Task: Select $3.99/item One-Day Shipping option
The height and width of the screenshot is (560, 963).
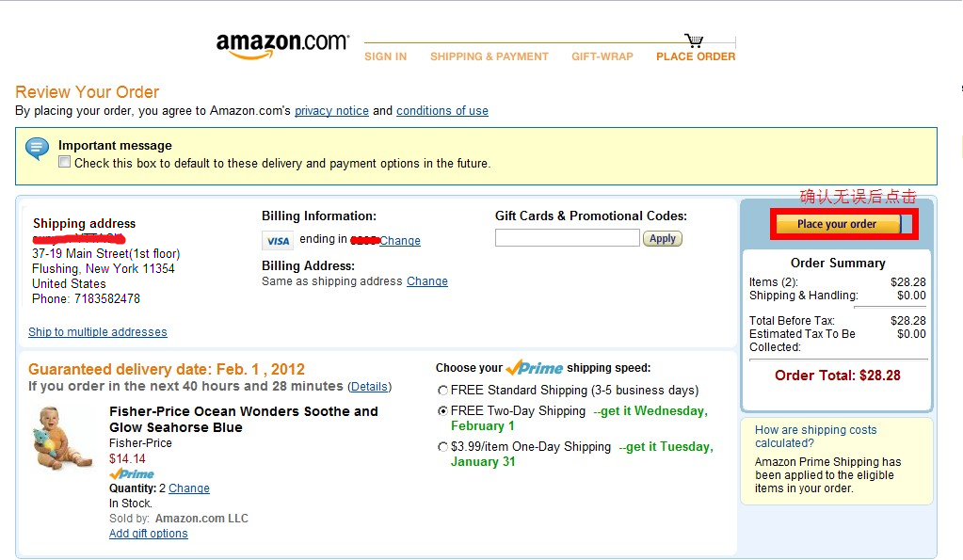Action: (442, 447)
